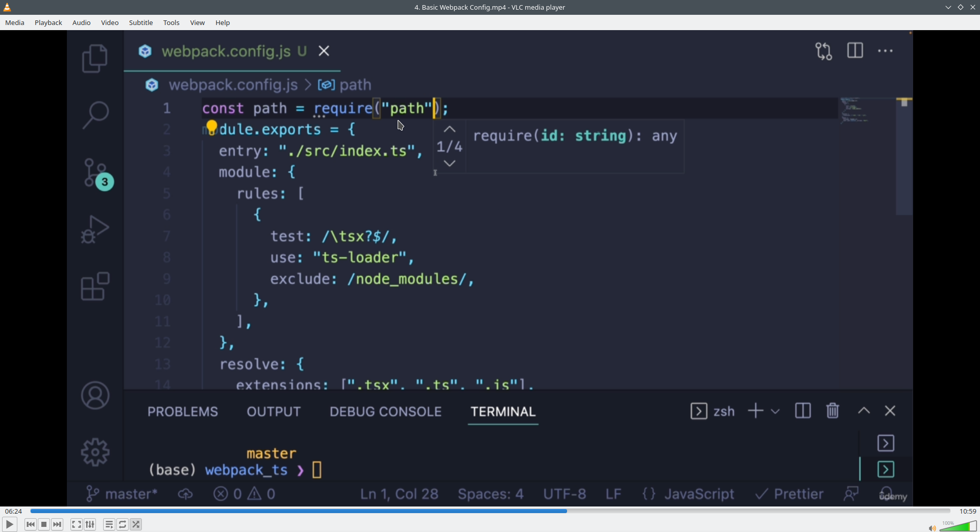The image size is (980, 532).
Task: Click the editor minimap preview
Action: 854,111
